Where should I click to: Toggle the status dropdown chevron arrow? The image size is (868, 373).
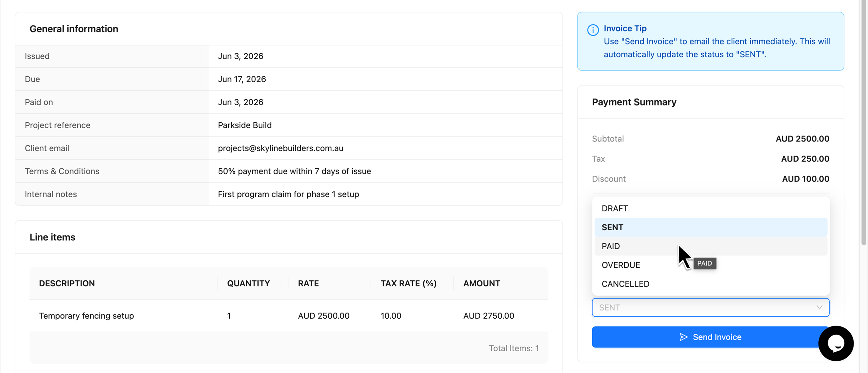coord(819,307)
